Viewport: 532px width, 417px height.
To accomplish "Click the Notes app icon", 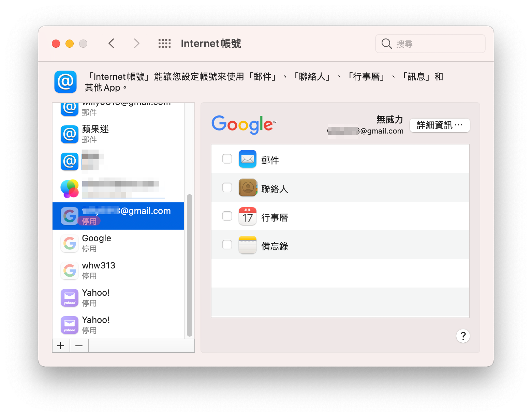I will 248,245.
